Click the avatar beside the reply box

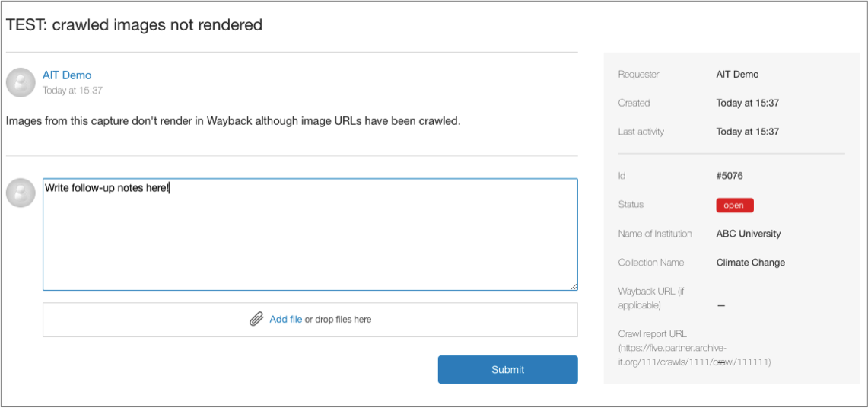click(21, 193)
